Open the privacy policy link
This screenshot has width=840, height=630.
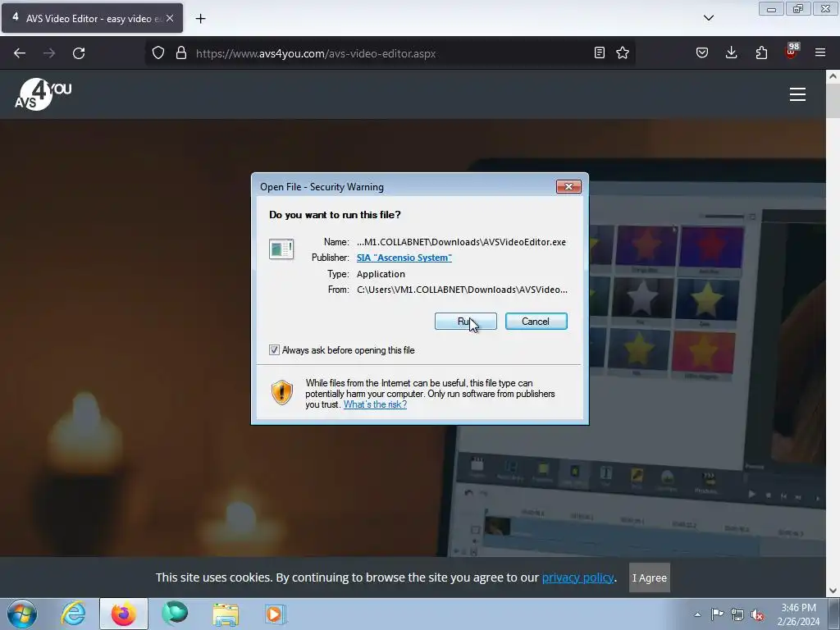(577, 577)
